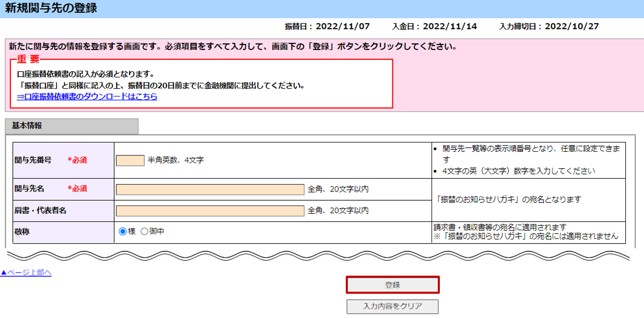Click the 入力内容をクリア button
This screenshot has width=644, height=318.
392,306
